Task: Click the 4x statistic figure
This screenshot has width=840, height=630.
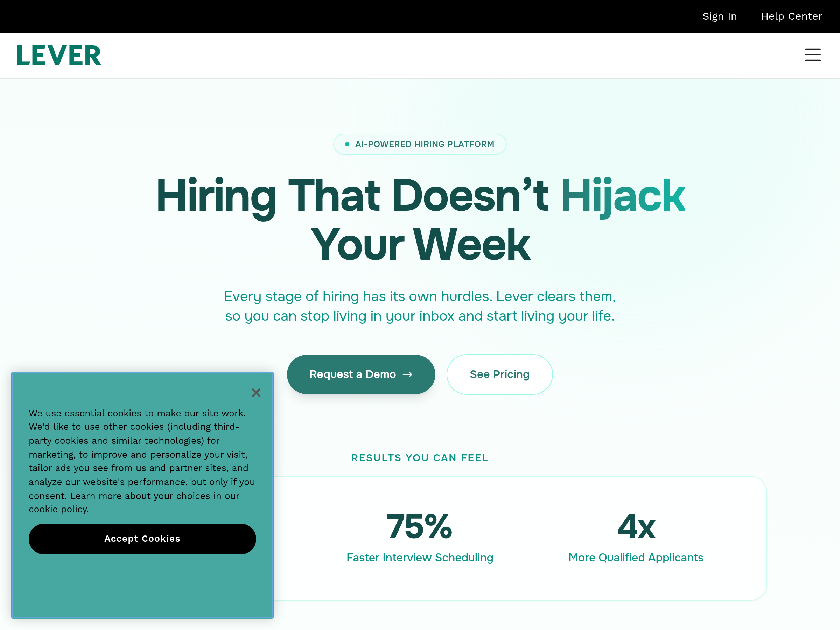Action: pyautogui.click(x=636, y=527)
